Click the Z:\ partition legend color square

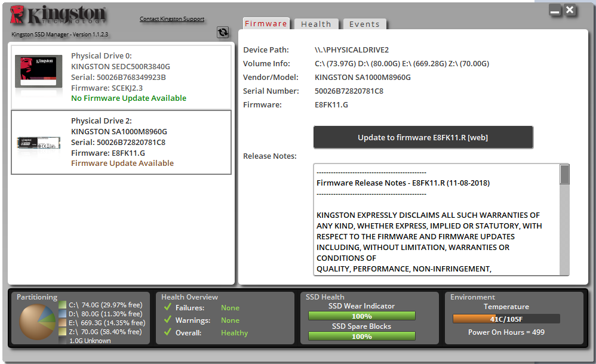tap(63, 332)
